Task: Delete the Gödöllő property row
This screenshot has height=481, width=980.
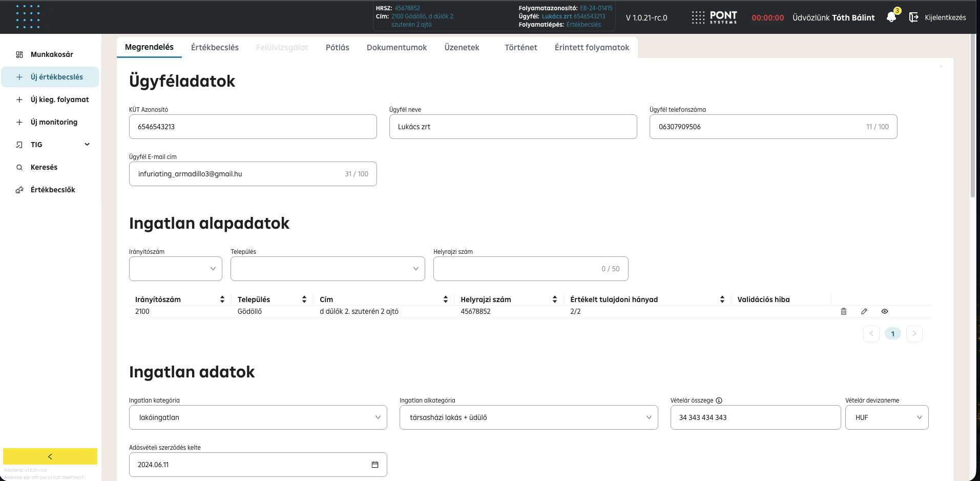Action: coord(844,311)
